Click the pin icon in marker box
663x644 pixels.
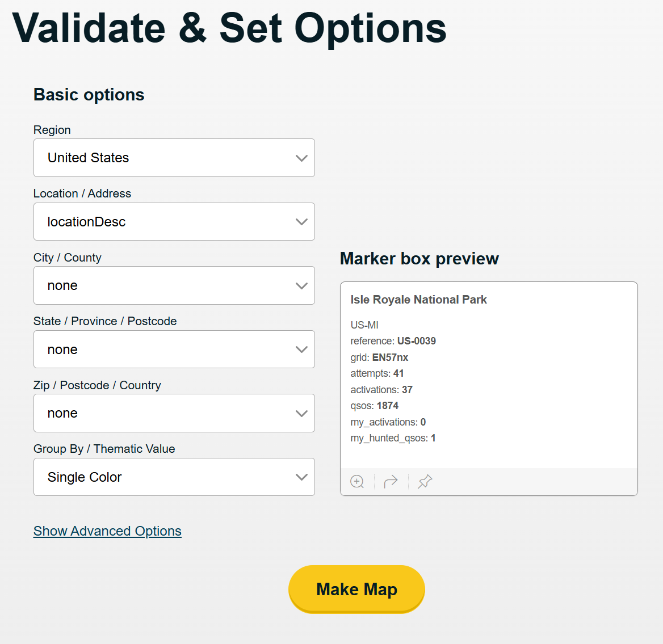pyautogui.click(x=425, y=482)
